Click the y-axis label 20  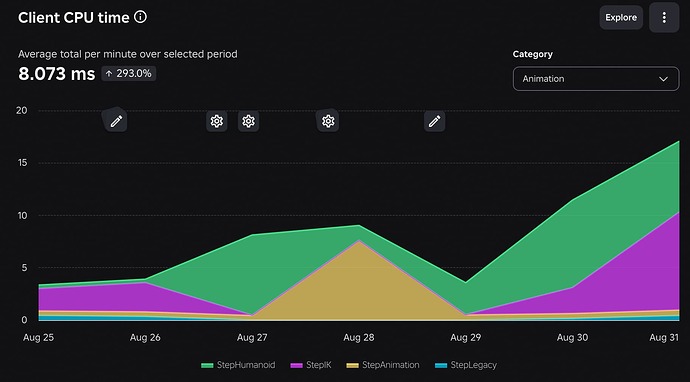[21, 110]
